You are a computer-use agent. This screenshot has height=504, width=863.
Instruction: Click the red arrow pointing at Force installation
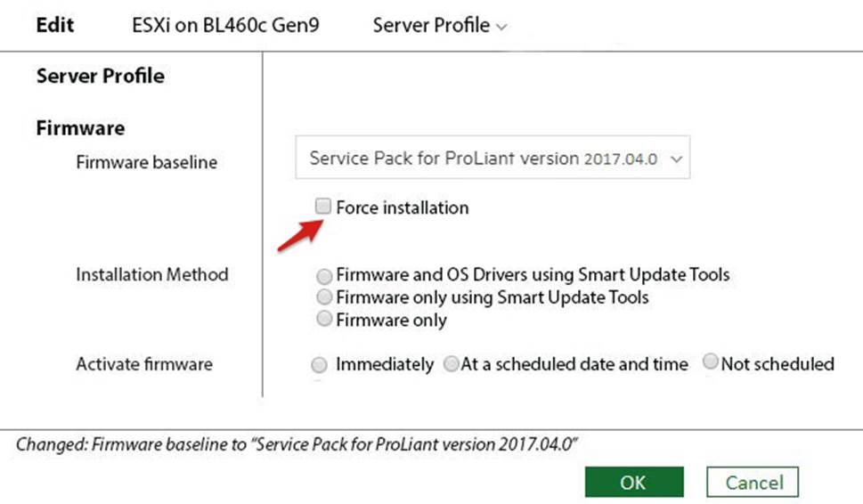coord(297,236)
